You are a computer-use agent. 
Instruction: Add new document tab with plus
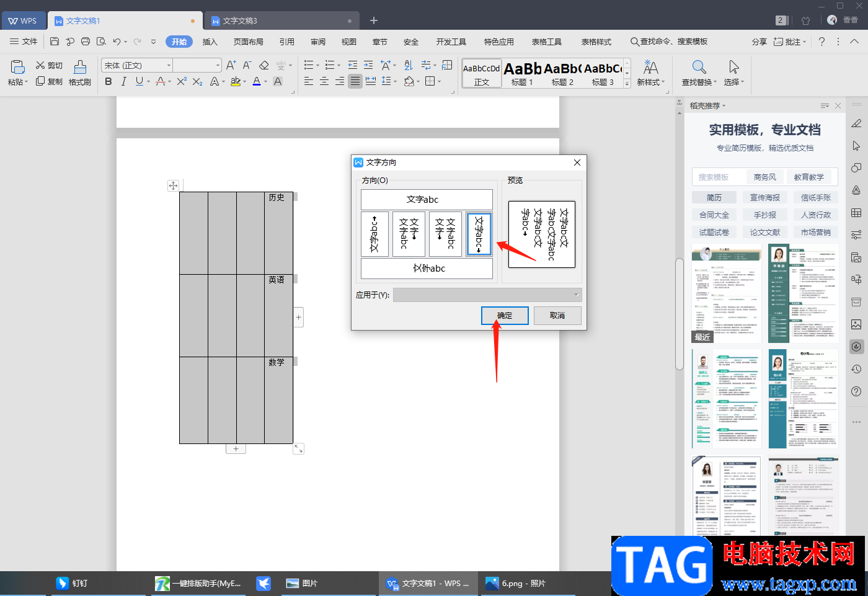point(374,20)
